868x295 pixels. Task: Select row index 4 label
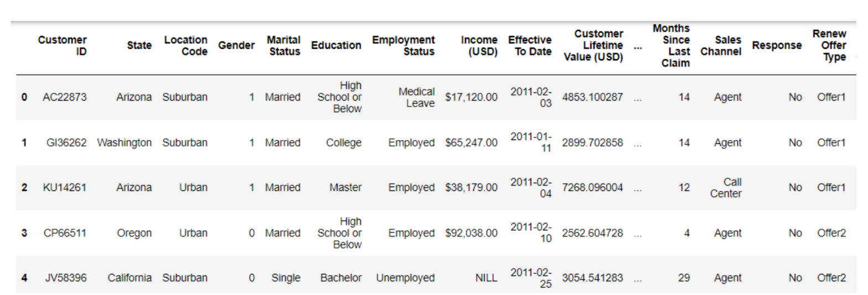(x=24, y=278)
